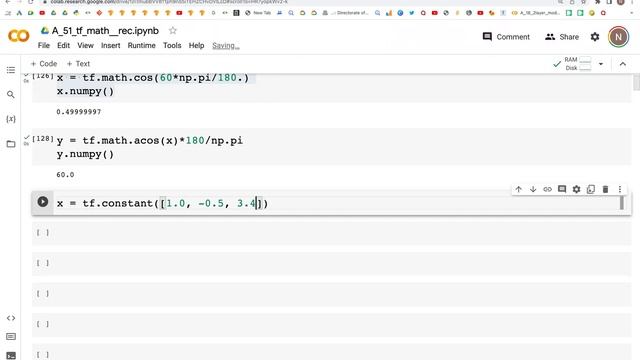640x360 pixels.
Task: Open the Code snippets panel
Action: tap(11, 318)
